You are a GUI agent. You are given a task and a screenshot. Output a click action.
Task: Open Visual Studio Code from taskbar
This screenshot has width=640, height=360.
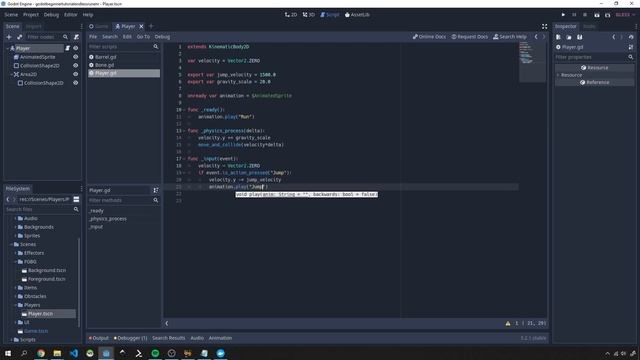[x=74, y=353]
